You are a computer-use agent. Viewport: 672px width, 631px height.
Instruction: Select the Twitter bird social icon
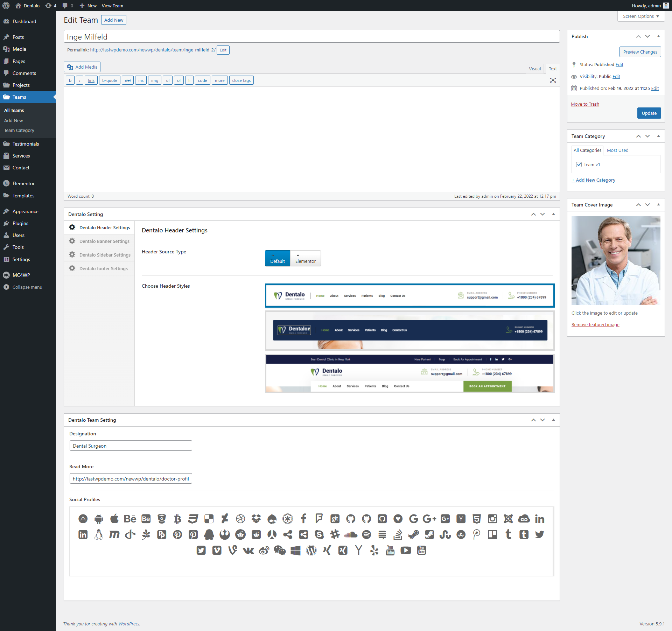point(539,534)
